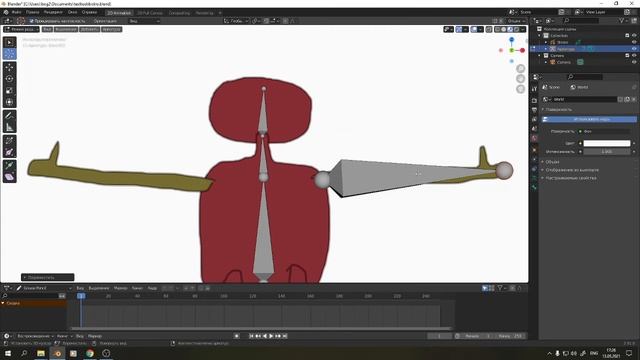Toggle camera view gizmo button
Screen dimensions: 640x360
[520, 89]
